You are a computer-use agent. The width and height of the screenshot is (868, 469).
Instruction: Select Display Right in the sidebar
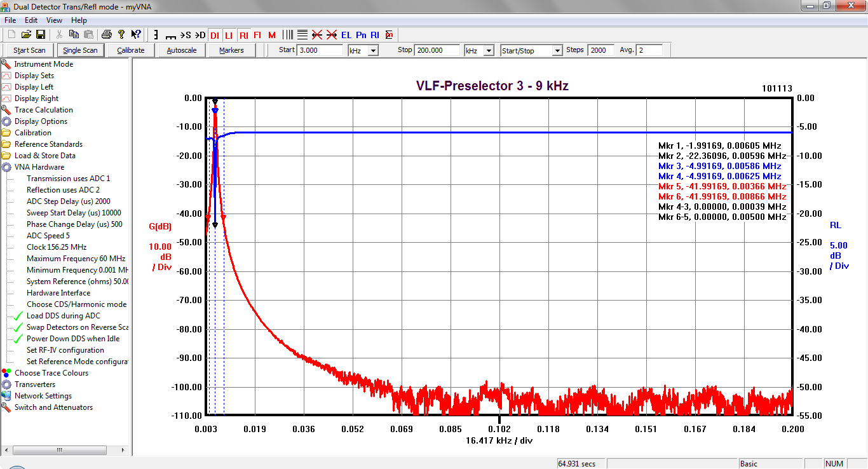[x=37, y=99]
